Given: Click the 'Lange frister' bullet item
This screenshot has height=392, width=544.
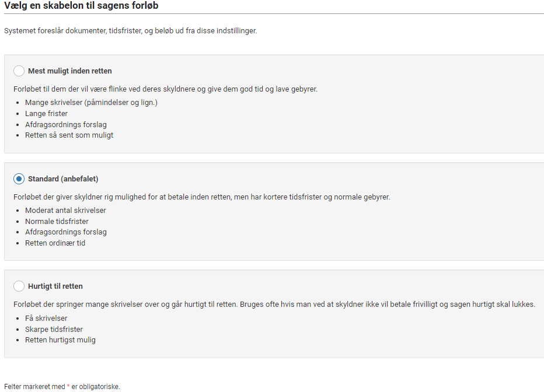Looking at the screenshot, I should coord(46,114).
